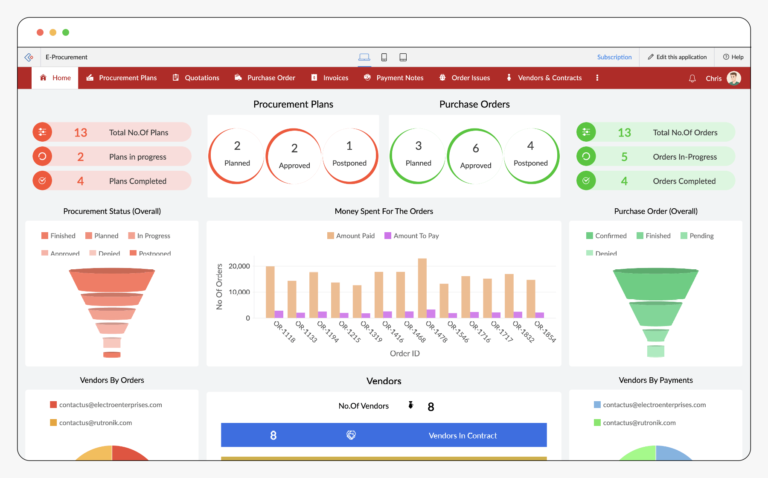Click the app logo beside E-Procurement

coord(29,57)
